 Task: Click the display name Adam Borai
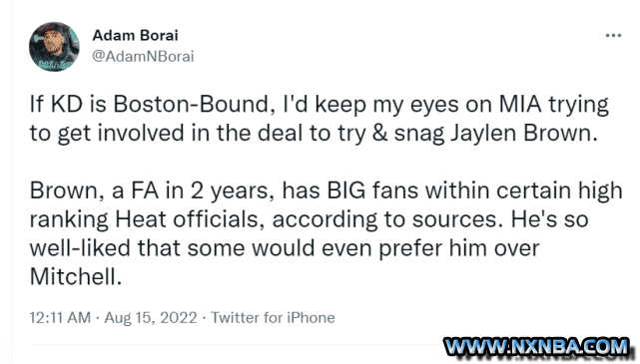point(135,36)
